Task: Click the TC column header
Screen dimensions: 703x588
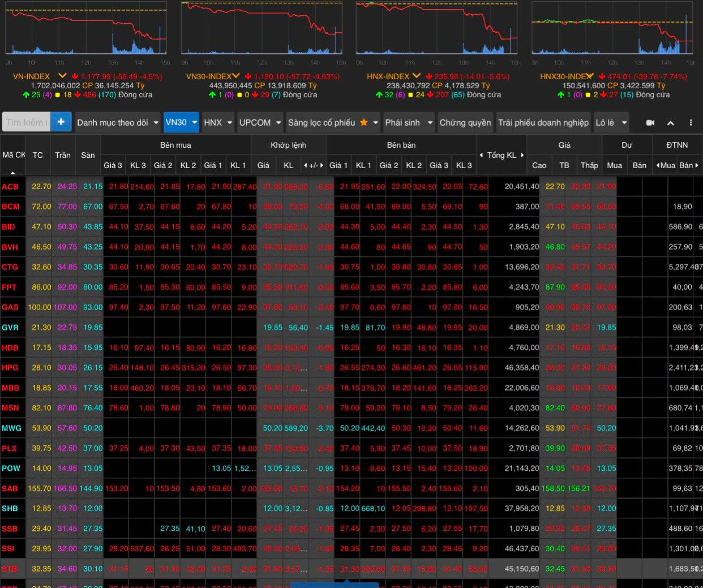Action: point(38,155)
